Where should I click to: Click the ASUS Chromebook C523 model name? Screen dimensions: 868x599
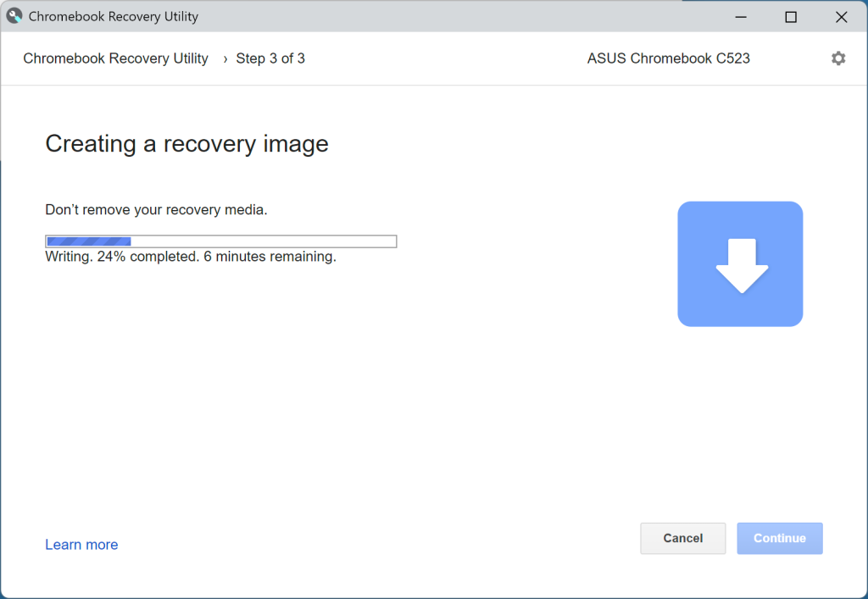pyautogui.click(x=668, y=58)
